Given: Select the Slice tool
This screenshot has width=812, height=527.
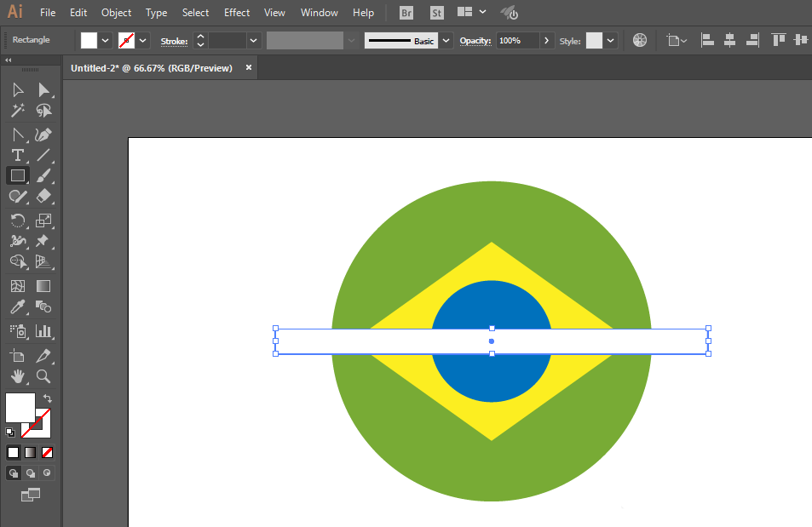Looking at the screenshot, I should 43,356.
